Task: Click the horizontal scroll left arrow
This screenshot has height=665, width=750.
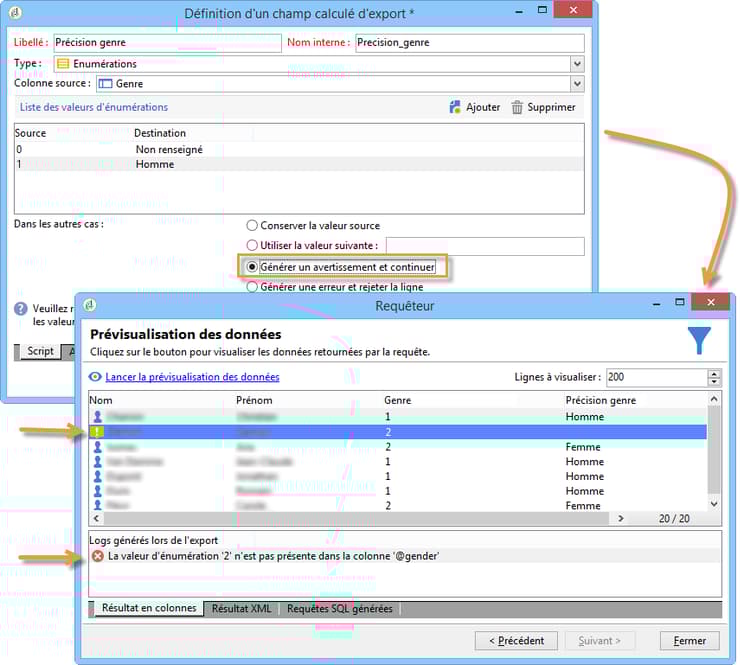Action: (x=97, y=518)
